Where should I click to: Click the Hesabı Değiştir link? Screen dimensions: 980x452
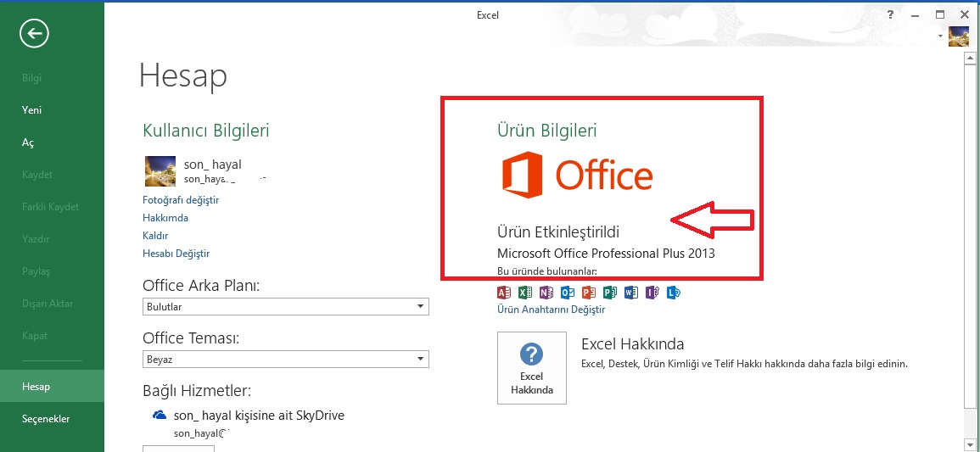(176, 254)
